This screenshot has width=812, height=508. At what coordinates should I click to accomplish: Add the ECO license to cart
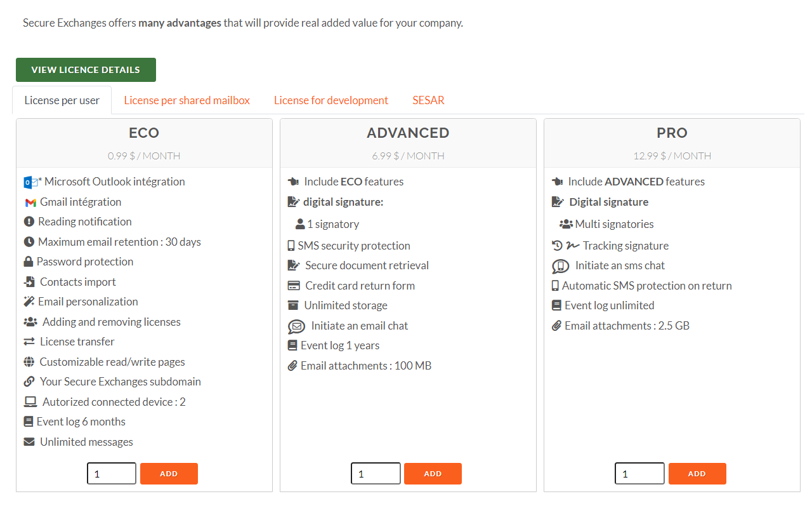169,474
